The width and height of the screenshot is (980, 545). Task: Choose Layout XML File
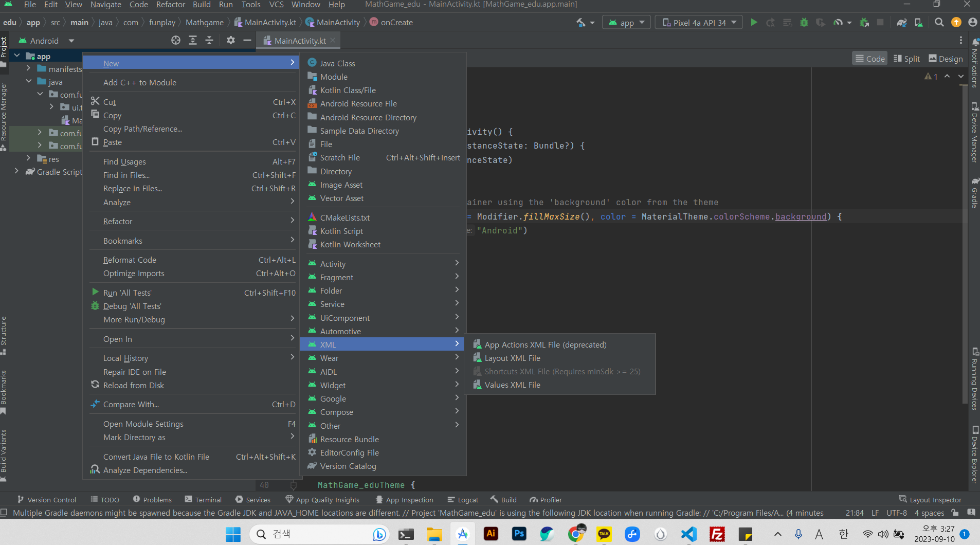tap(559, 358)
